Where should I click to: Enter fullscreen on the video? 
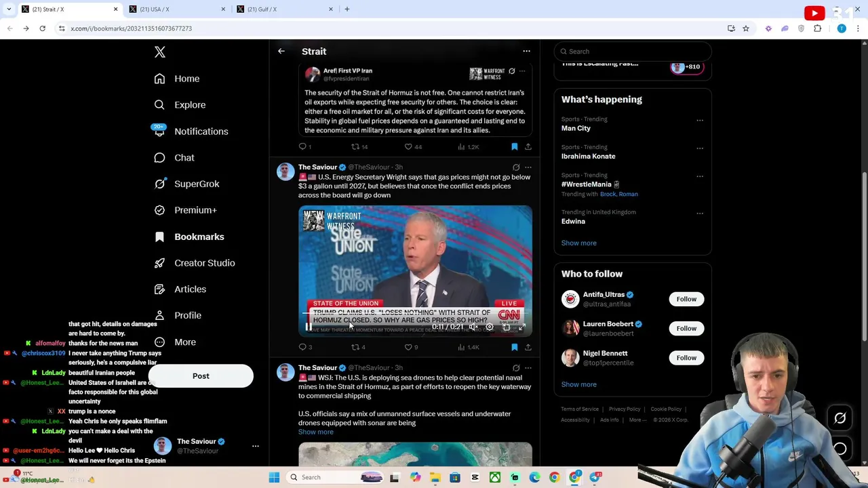pyautogui.click(x=521, y=327)
